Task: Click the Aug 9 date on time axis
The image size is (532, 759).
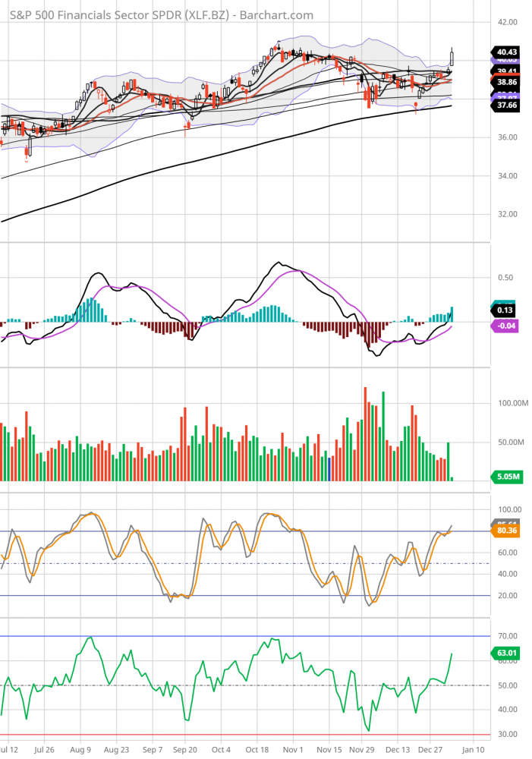Action: click(x=80, y=749)
